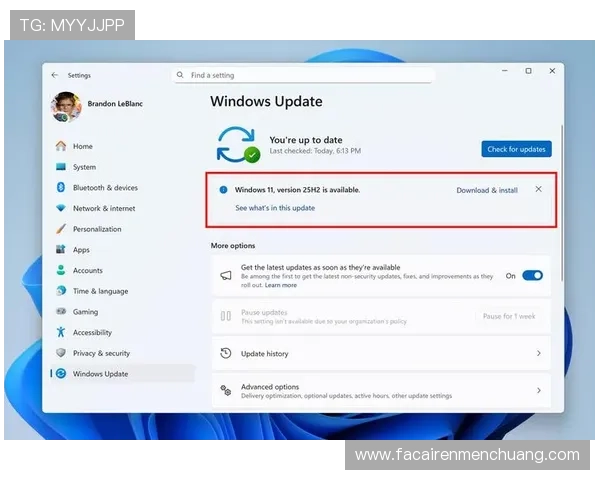Click the Pause updates icon
Viewport: 600px width, 480px height.
point(226,316)
